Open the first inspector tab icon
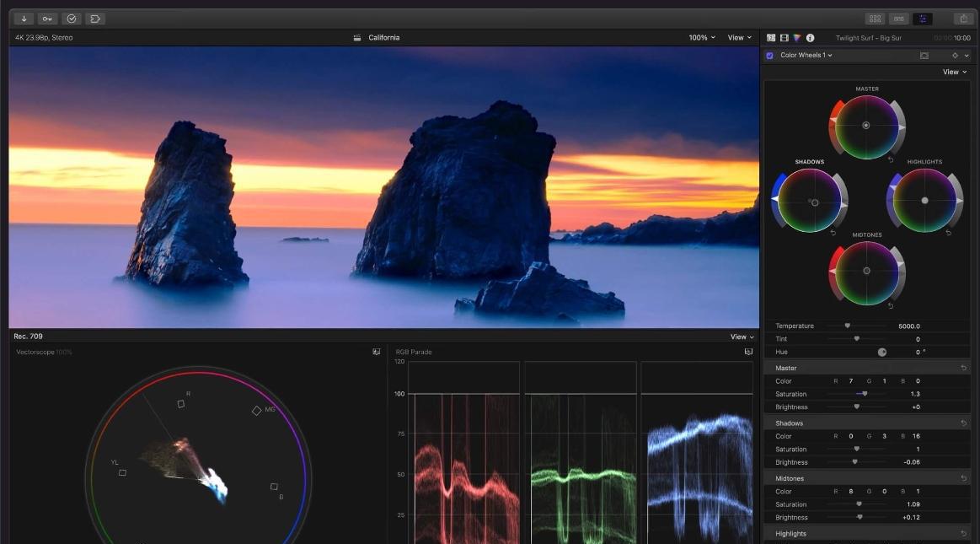980x544 pixels. click(x=771, y=37)
